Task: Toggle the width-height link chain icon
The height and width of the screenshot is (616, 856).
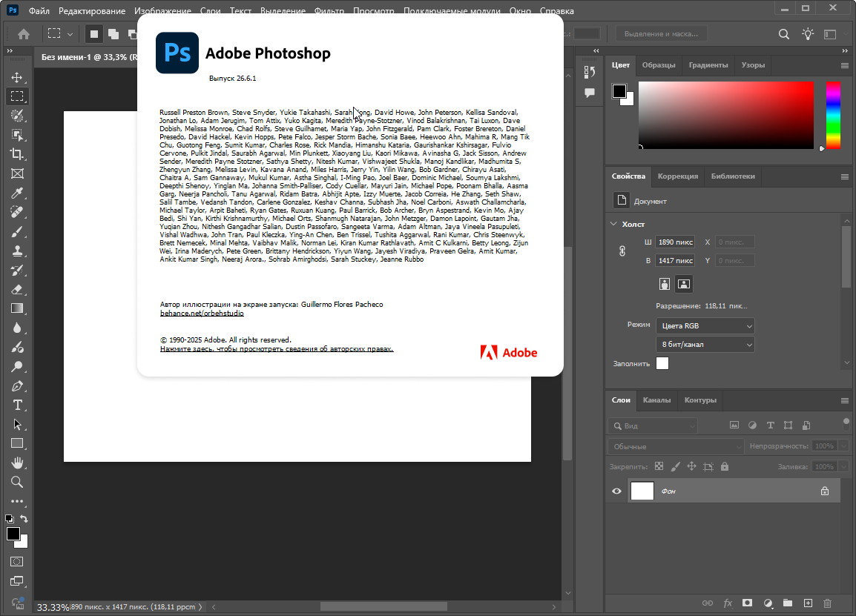Action: [622, 251]
